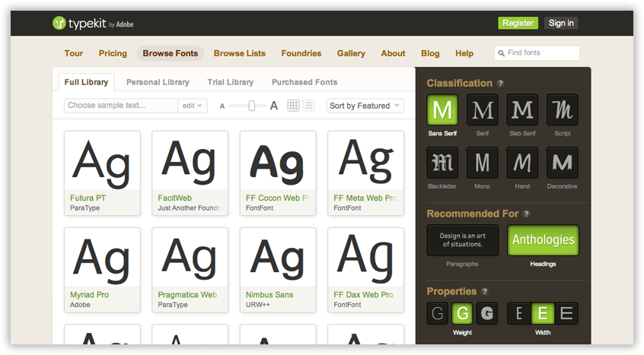This screenshot has height=355, width=644.
Task: Open Nimbus Sans font card
Action: click(x=278, y=270)
